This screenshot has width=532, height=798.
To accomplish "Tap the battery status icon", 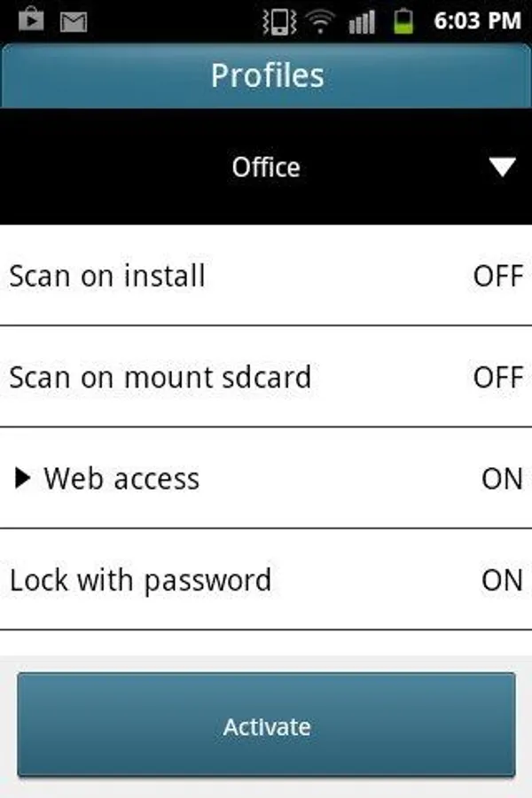I will coord(403,20).
